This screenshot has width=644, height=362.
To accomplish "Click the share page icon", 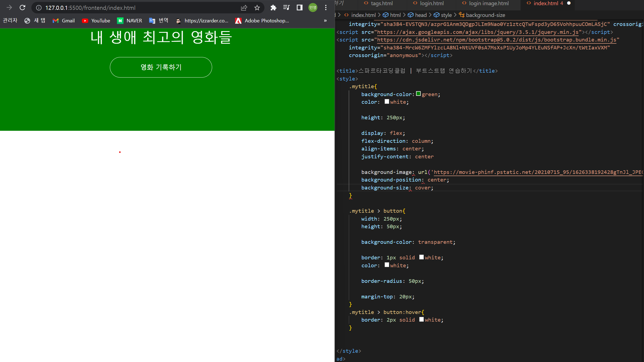I will 244,8.
